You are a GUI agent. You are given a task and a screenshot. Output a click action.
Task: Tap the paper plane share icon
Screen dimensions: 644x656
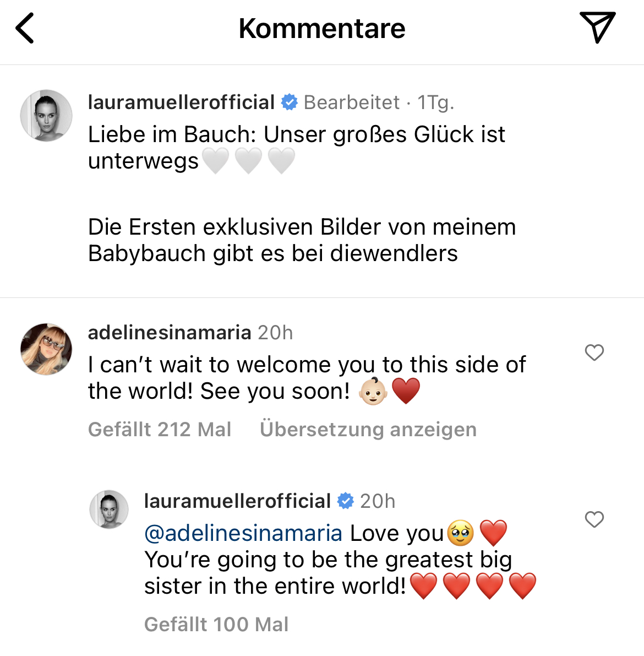point(597,28)
